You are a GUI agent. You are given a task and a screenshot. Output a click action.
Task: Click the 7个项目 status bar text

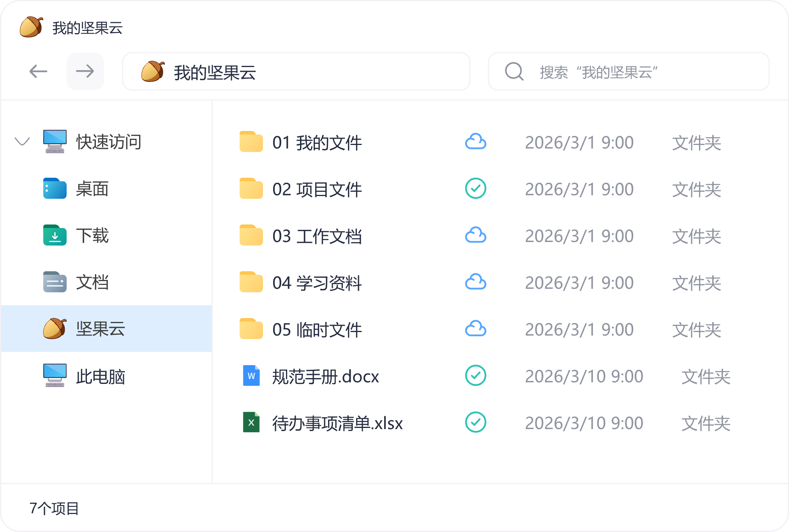[x=54, y=507]
